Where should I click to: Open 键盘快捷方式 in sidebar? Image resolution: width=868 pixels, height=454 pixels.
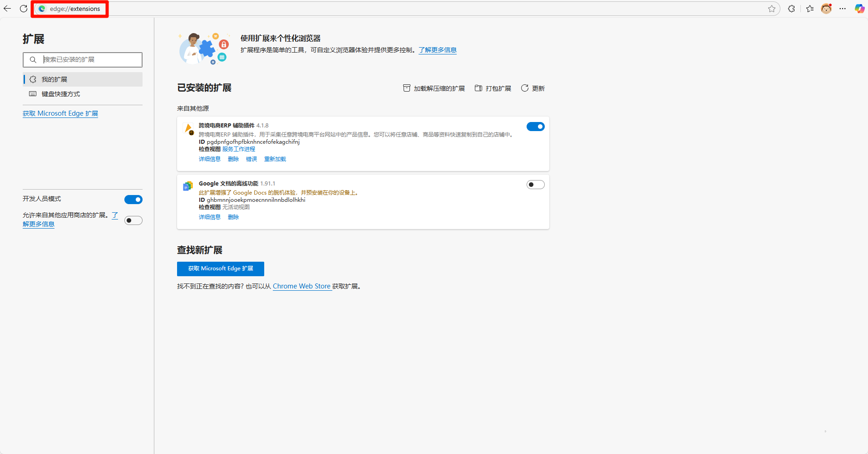pos(83,94)
